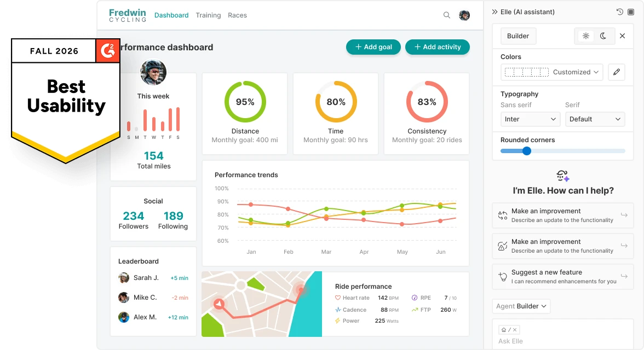Open the Customized colors dropdown
This screenshot has height=350, width=644.
click(551, 72)
